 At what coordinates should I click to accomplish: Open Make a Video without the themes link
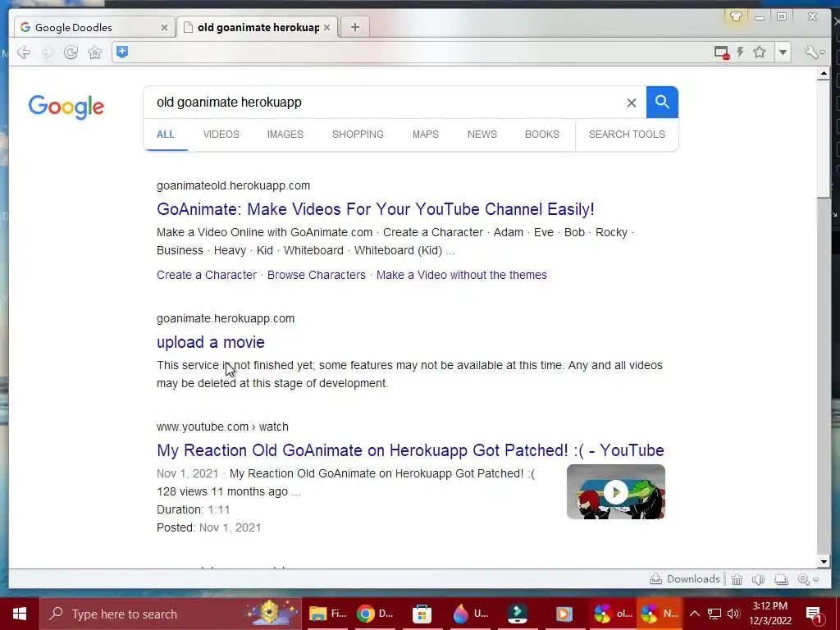pos(461,275)
